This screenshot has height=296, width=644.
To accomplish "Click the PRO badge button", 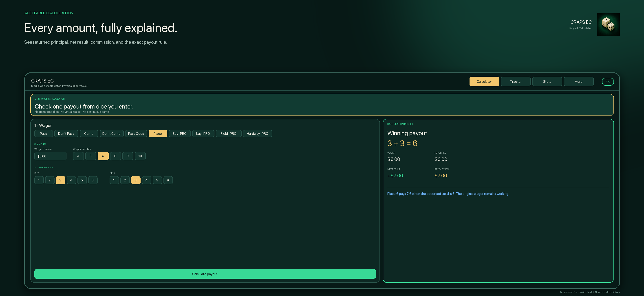I will coord(608,82).
